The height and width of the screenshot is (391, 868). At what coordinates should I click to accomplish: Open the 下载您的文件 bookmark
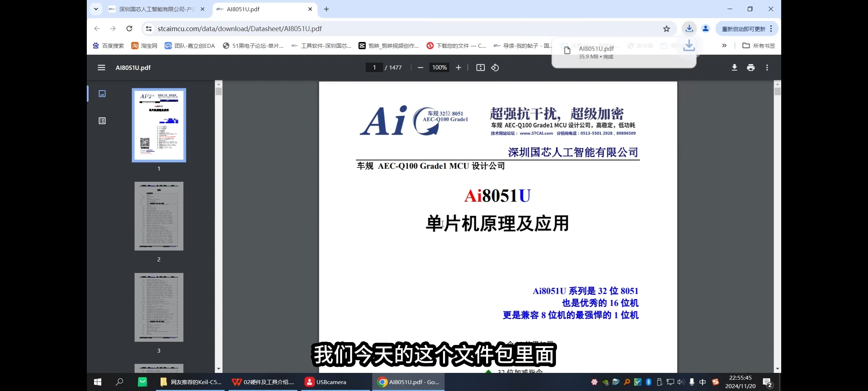[457, 46]
